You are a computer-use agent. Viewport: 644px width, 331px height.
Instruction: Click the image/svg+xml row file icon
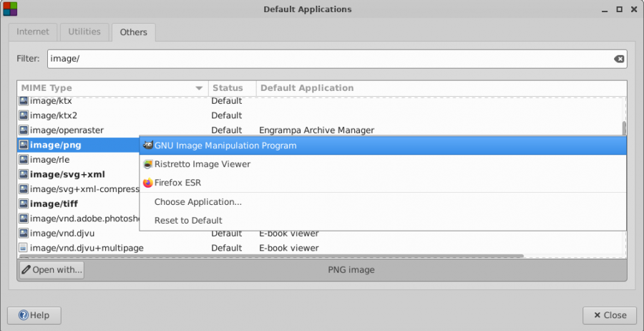coord(24,175)
